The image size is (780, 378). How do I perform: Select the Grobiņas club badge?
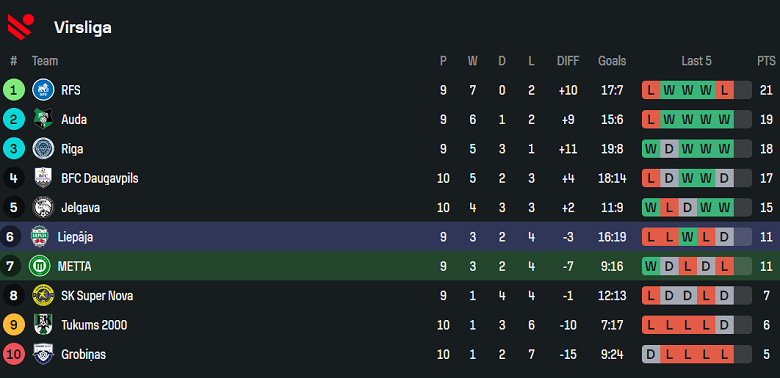pos(43,354)
